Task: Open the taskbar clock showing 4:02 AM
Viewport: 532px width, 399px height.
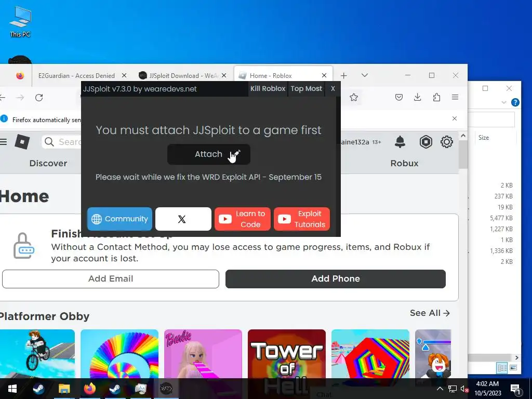Action: click(487, 389)
